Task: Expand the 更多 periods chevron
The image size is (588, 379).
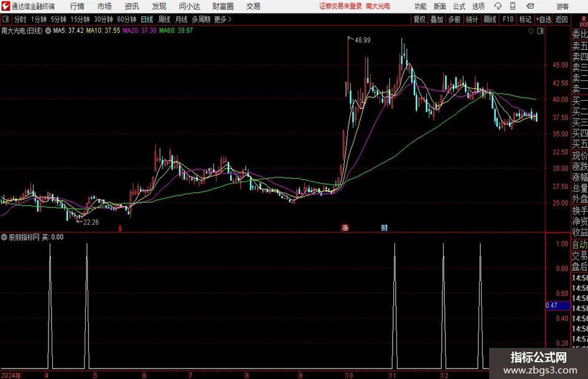Action: coord(230,19)
